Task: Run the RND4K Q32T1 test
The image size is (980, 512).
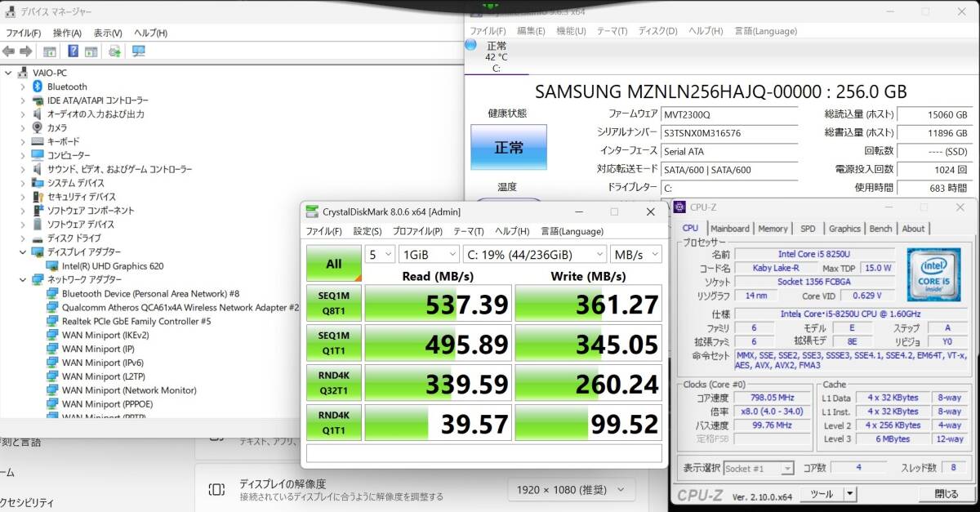Action: tap(333, 384)
